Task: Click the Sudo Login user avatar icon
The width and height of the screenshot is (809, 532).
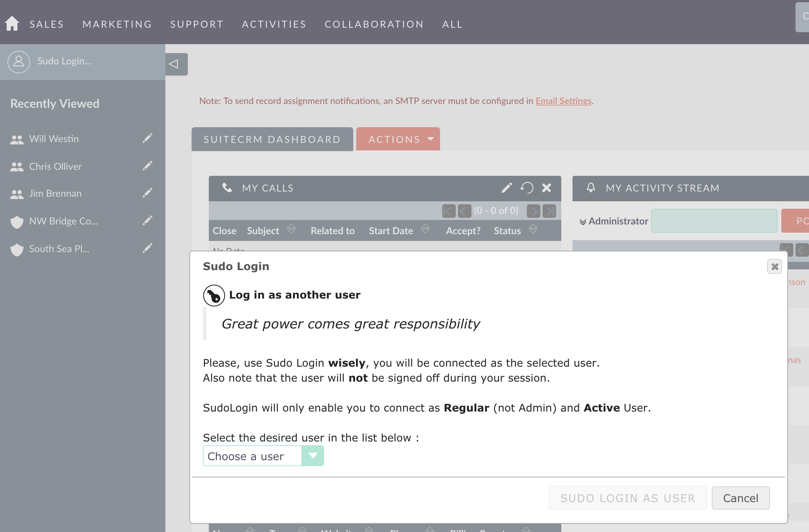Action: click(x=18, y=61)
